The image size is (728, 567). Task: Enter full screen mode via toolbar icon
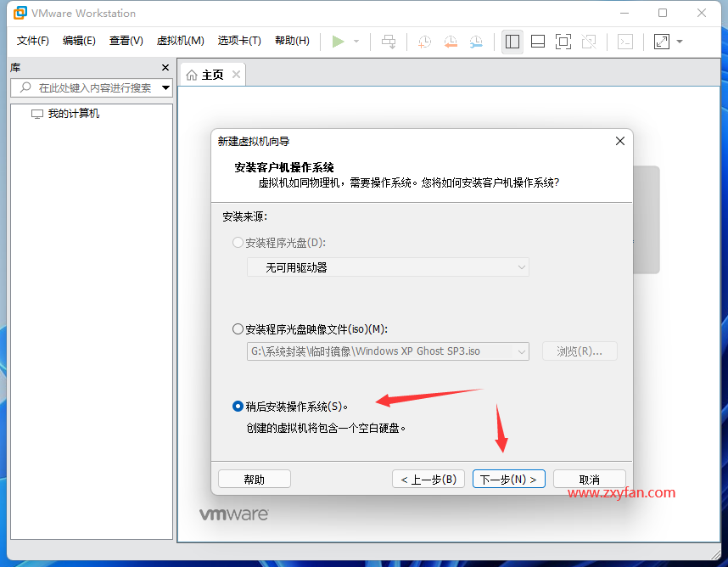(x=563, y=41)
